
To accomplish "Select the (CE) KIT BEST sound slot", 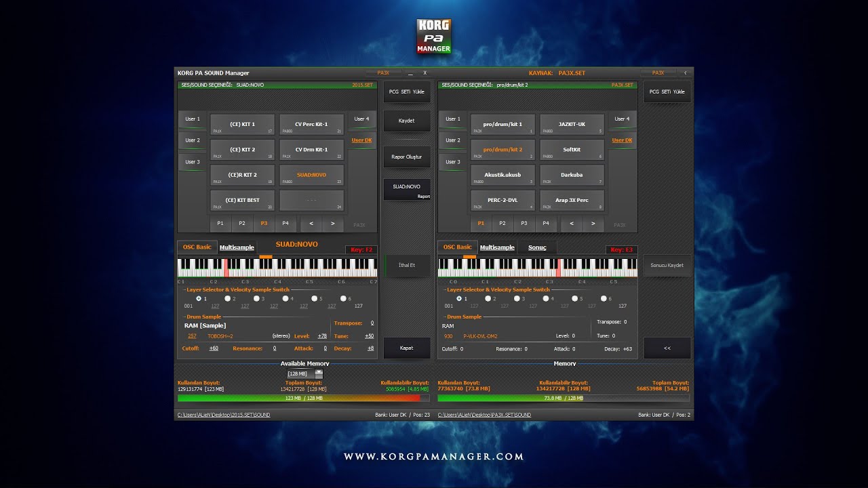I will click(x=243, y=200).
